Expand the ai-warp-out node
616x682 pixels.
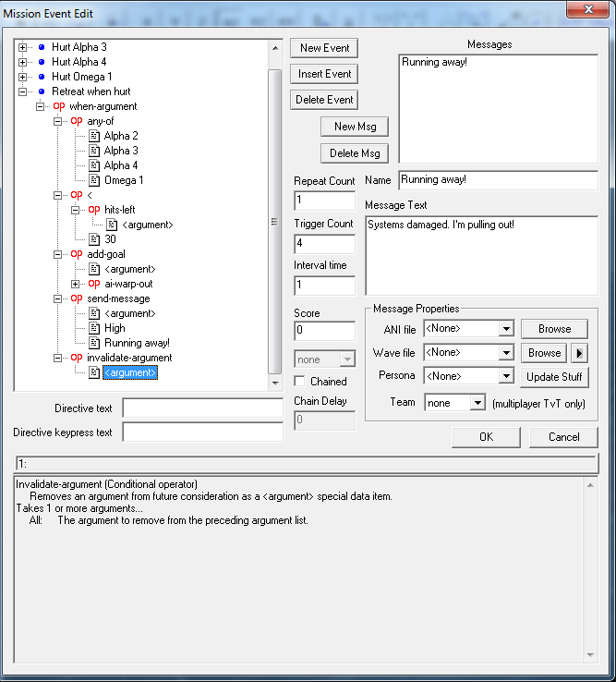coord(76,284)
